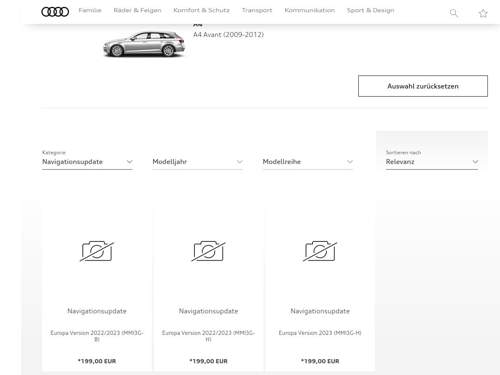
Task: Click the Auswahl zurücksetzen button
Action: (x=423, y=86)
